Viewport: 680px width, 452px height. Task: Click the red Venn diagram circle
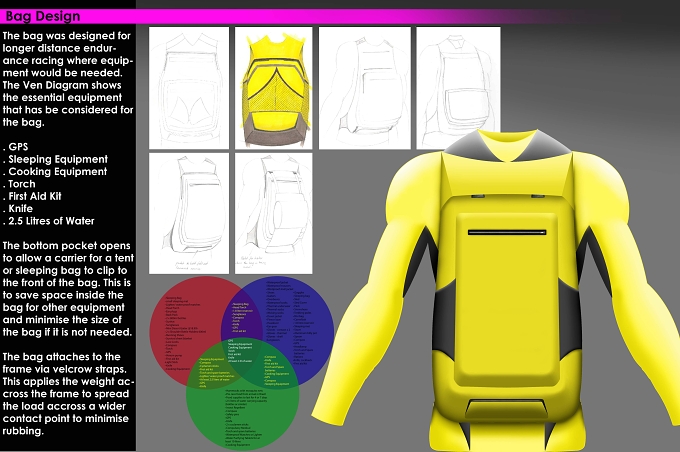click(x=184, y=332)
